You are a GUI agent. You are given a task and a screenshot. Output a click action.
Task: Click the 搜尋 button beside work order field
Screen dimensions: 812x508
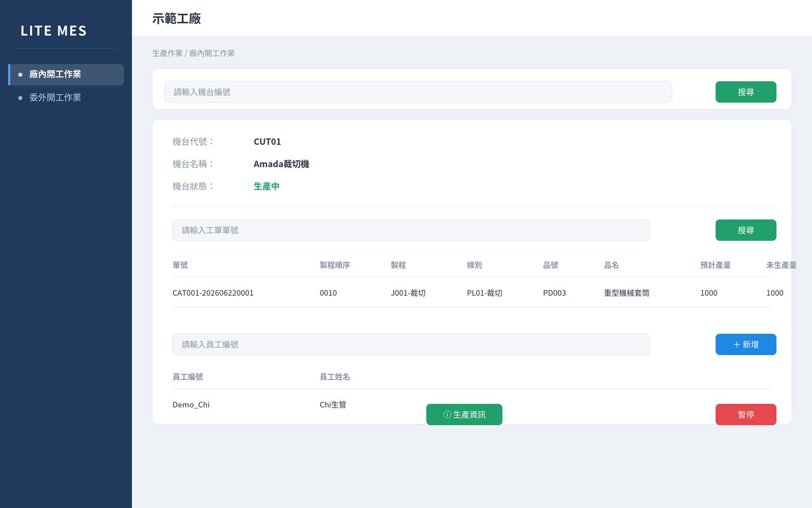(746, 230)
